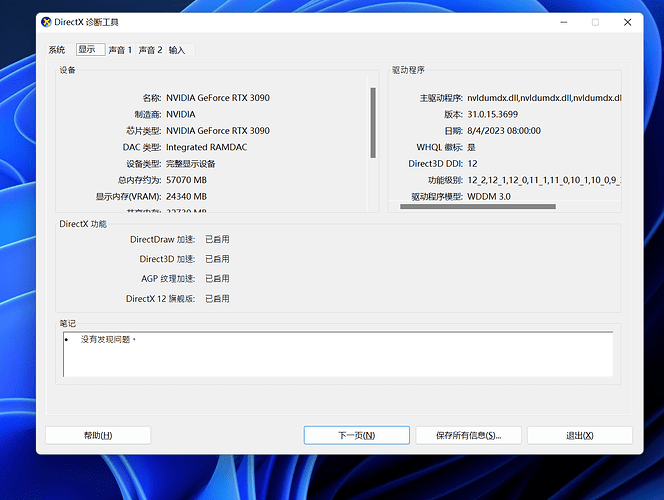Select the name value NVIDIA GeForce RTX 3090
This screenshot has width=664, height=500.
tap(218, 98)
